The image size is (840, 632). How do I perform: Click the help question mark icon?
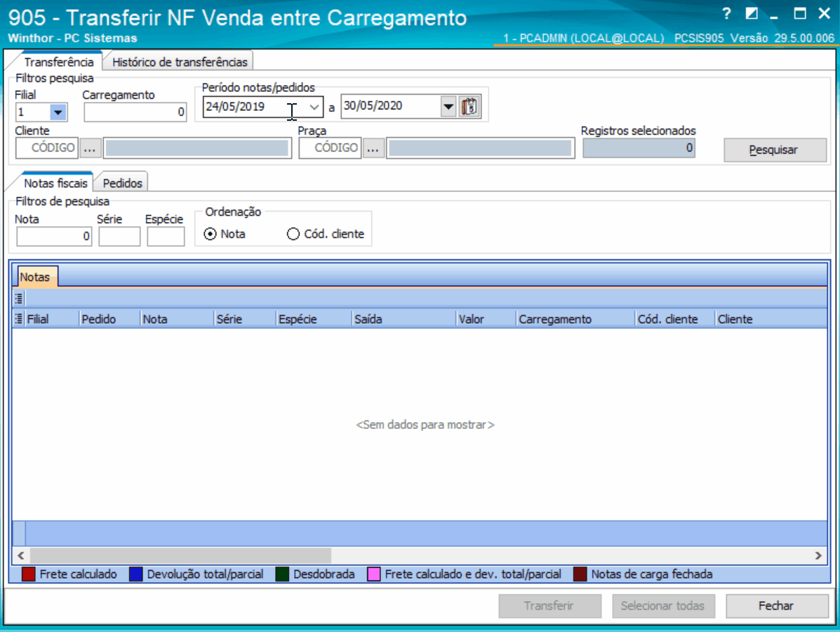[x=726, y=14]
